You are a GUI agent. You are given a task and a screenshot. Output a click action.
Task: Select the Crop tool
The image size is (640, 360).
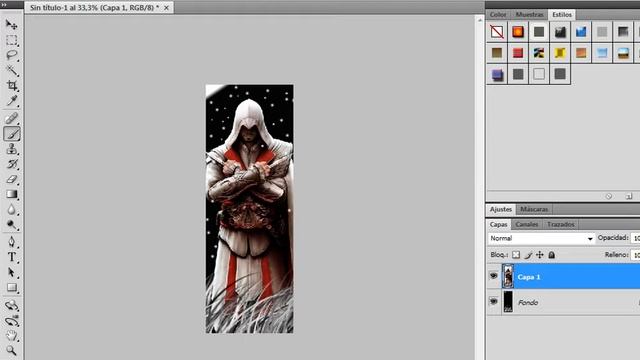11,85
